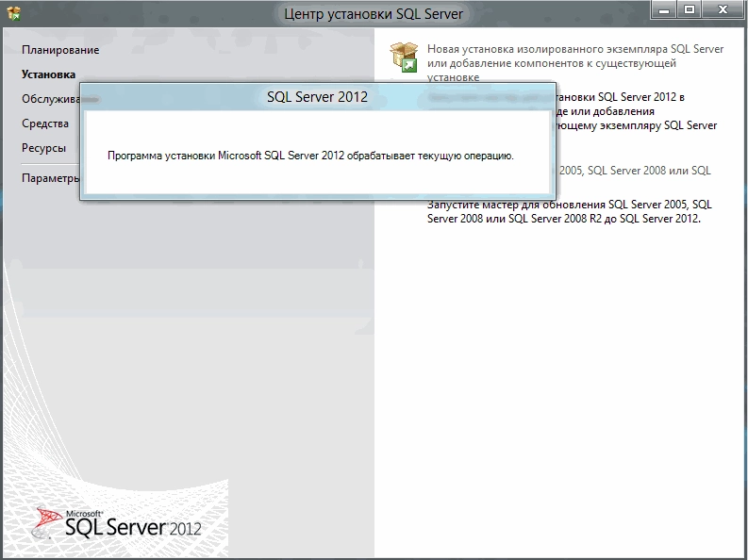Select the Установка section
Image resolution: width=748 pixels, height=560 pixels.
click(x=48, y=74)
